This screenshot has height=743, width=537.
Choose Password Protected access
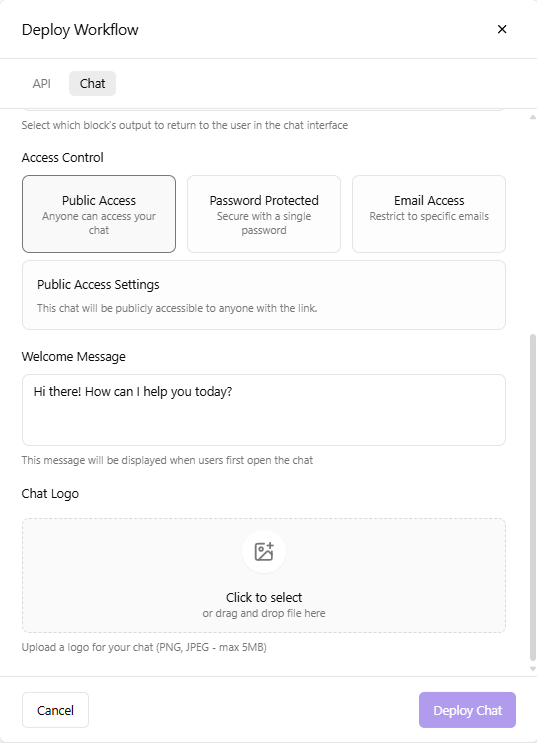(x=264, y=214)
